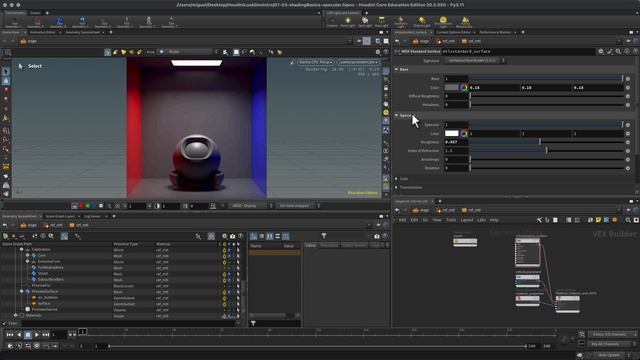Click the current frame number field
The width and height of the screenshot is (640, 360).
pos(59,335)
